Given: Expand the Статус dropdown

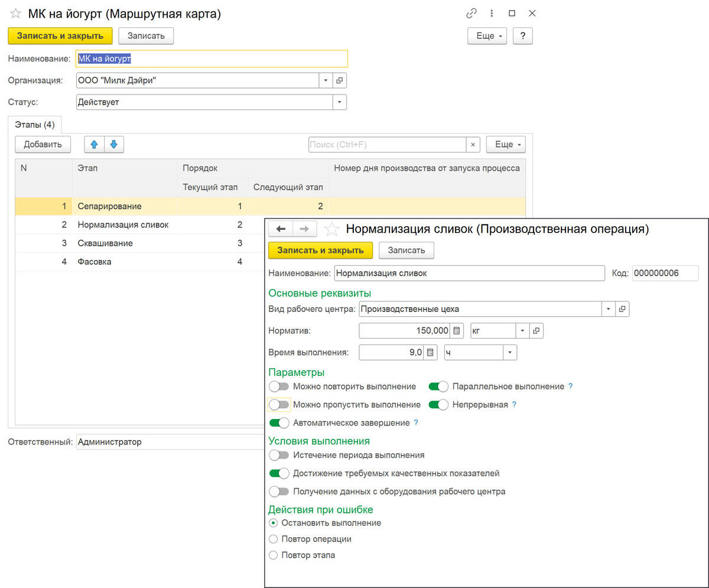Looking at the screenshot, I should (340, 102).
